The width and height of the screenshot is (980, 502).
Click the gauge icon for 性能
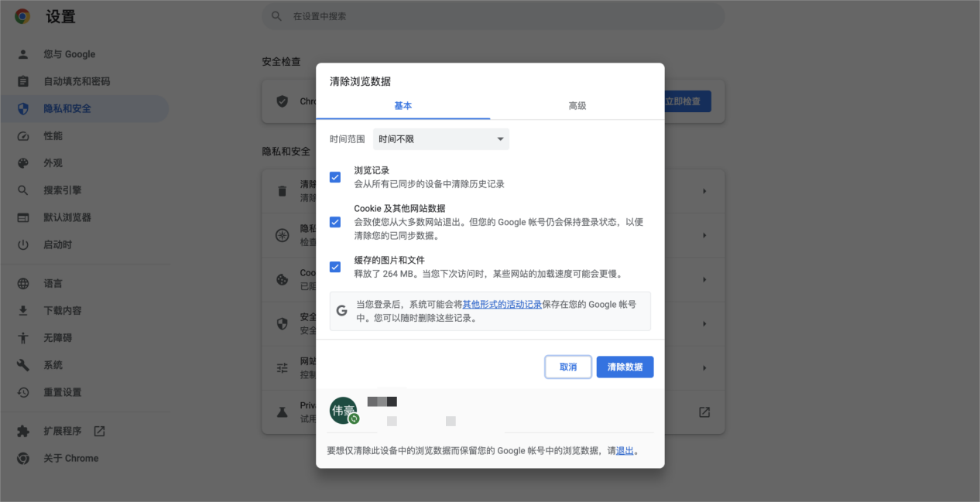click(23, 136)
